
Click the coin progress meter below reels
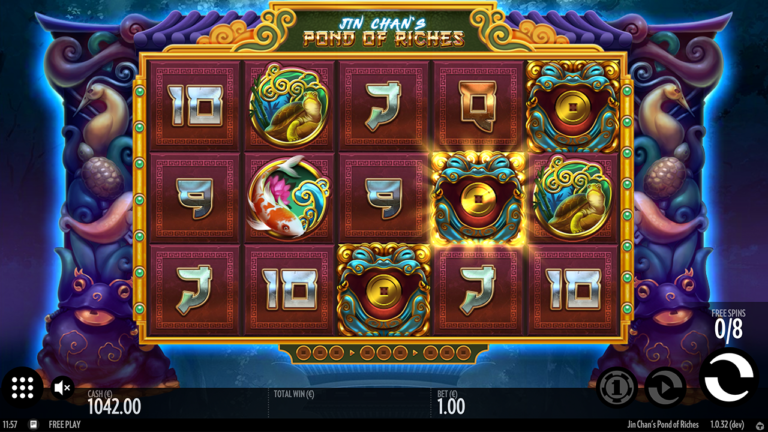[384, 353]
